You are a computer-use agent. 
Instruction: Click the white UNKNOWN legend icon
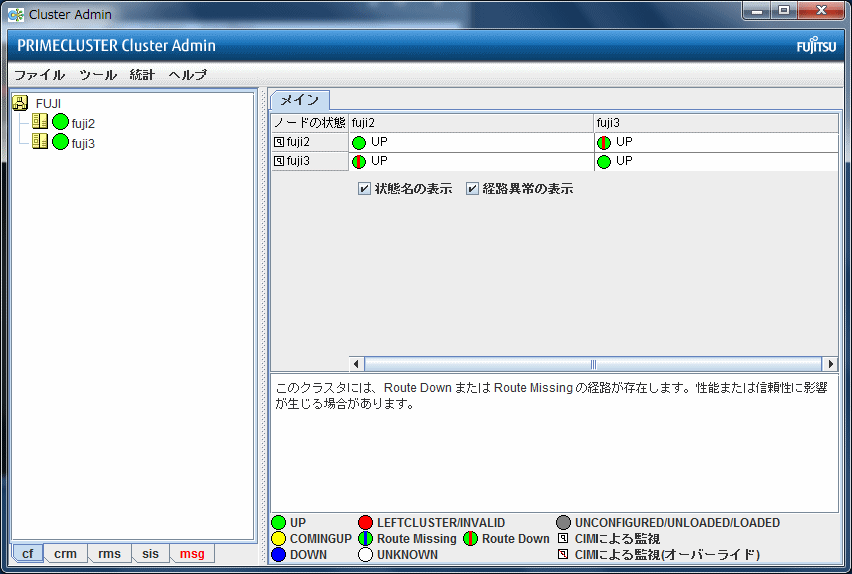[x=366, y=554]
